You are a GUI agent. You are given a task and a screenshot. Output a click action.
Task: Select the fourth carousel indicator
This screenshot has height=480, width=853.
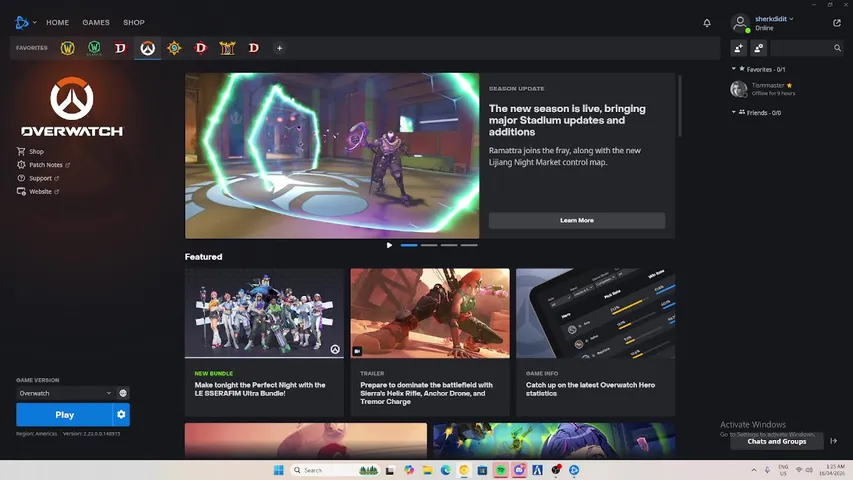[x=469, y=245]
